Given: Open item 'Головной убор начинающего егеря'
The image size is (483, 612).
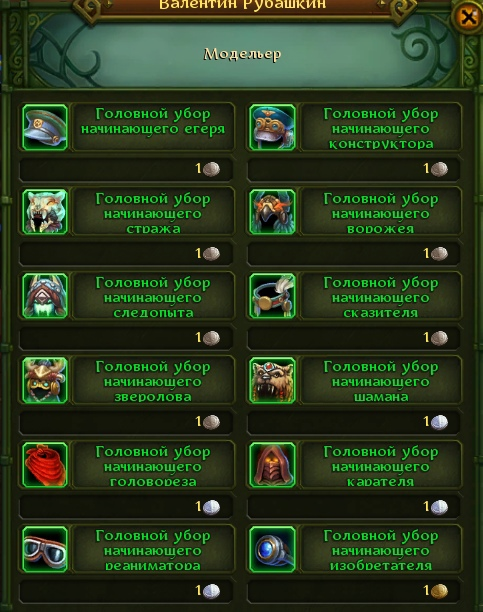Looking at the screenshot, I should click(x=153, y=121).
